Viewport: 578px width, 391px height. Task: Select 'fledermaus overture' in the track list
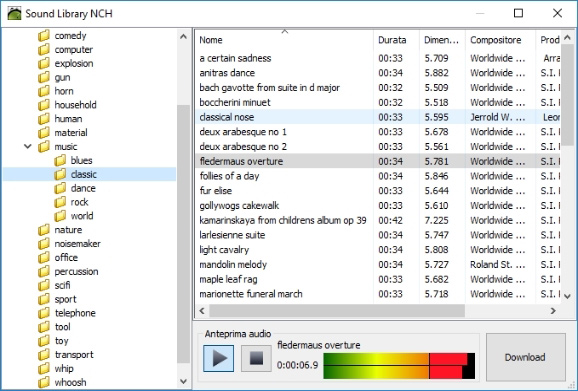click(241, 161)
